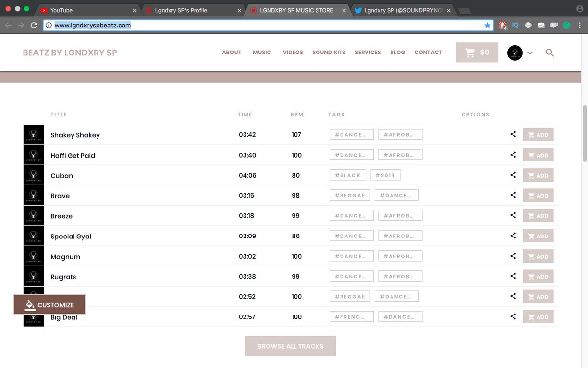
Task: Open the Special Gyal track title
Action: [x=71, y=237]
